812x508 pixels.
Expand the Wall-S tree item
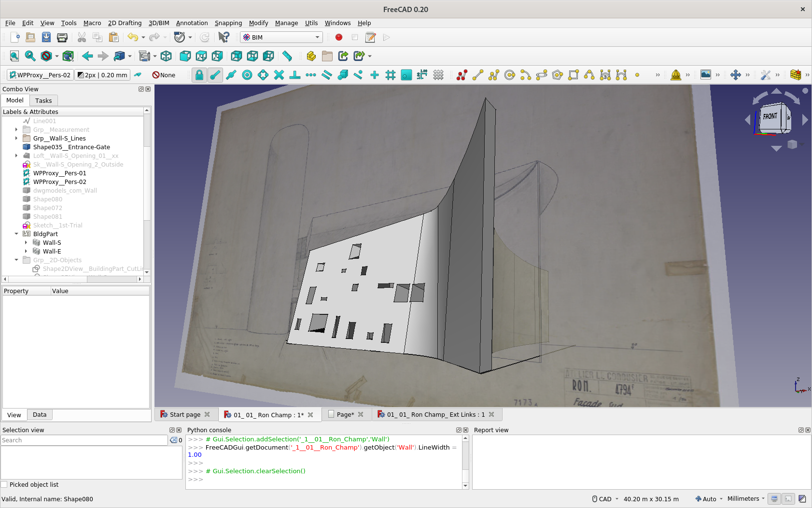point(26,242)
